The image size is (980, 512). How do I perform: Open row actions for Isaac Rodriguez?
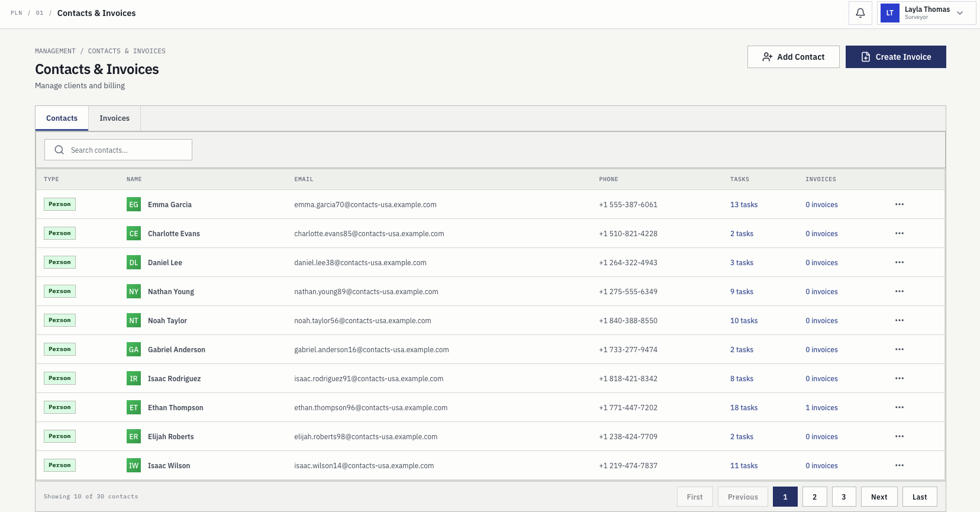(x=900, y=378)
